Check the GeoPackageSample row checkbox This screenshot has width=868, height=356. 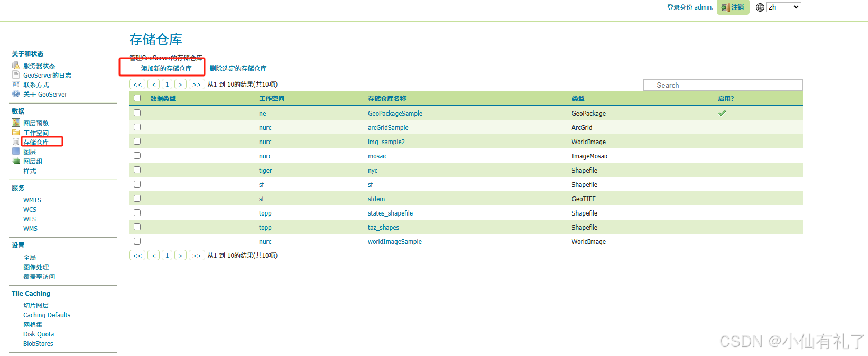click(x=137, y=113)
